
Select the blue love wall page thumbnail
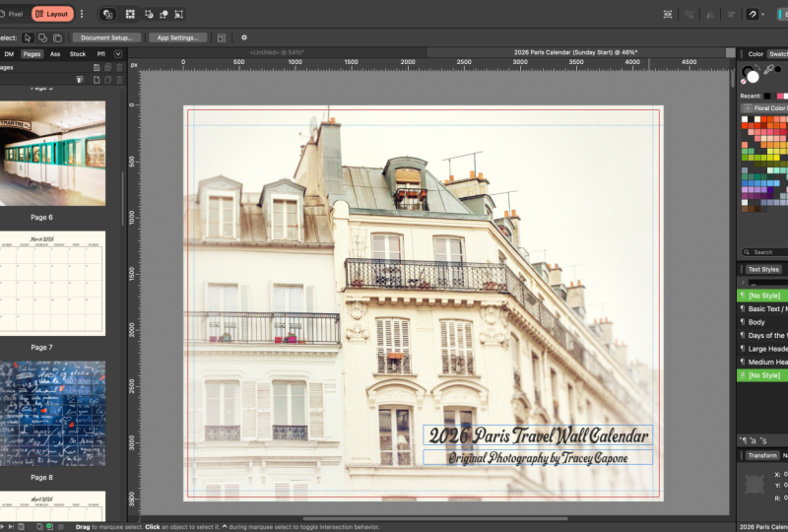[52, 414]
